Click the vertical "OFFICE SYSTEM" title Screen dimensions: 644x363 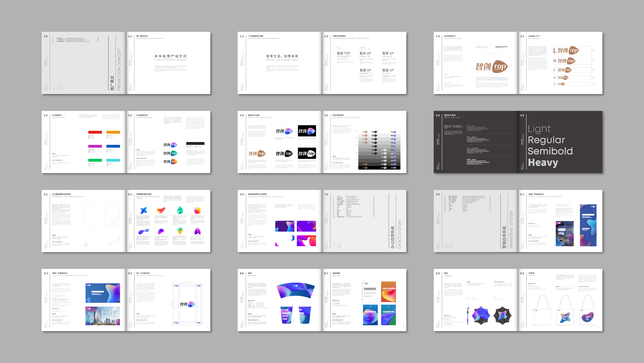click(x=399, y=234)
